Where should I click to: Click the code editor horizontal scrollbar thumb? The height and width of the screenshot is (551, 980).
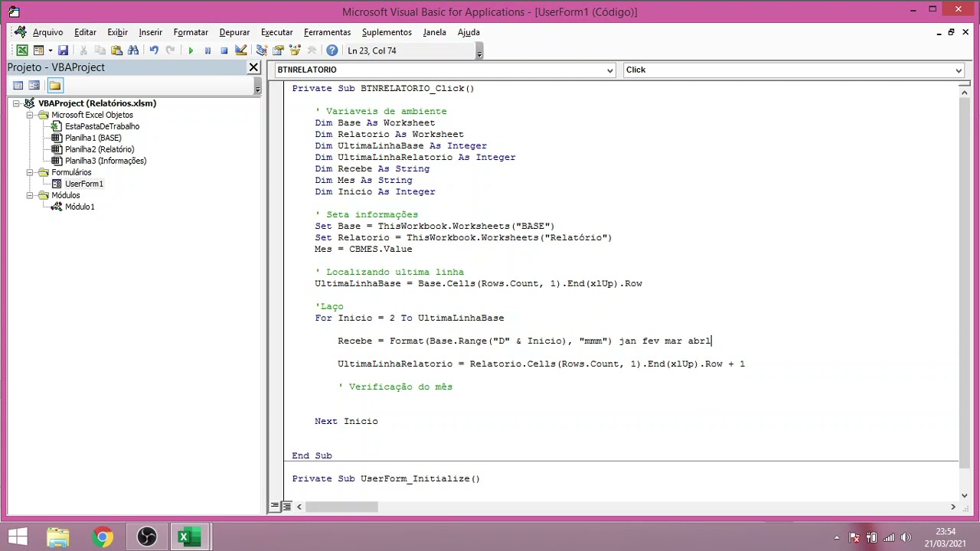tap(341, 507)
